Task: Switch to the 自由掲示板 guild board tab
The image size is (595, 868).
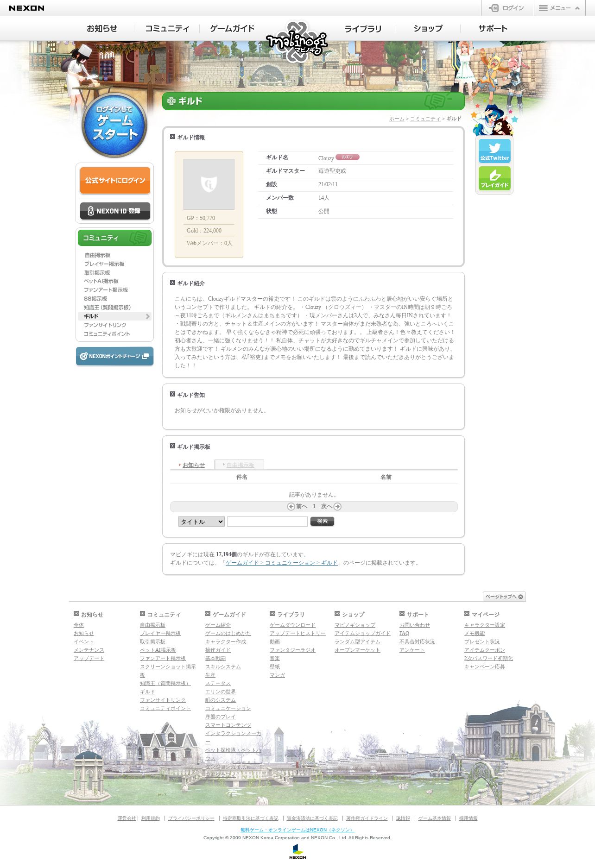Action: coord(241,465)
